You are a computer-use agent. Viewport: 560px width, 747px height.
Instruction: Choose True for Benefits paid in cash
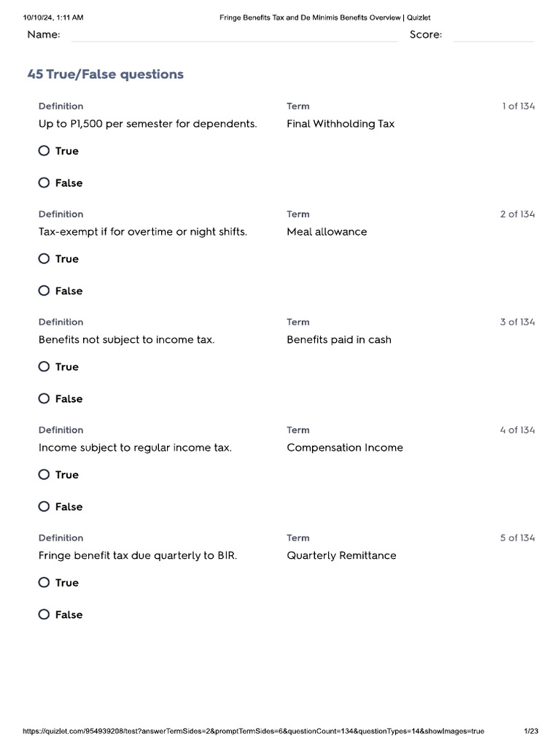click(44, 367)
